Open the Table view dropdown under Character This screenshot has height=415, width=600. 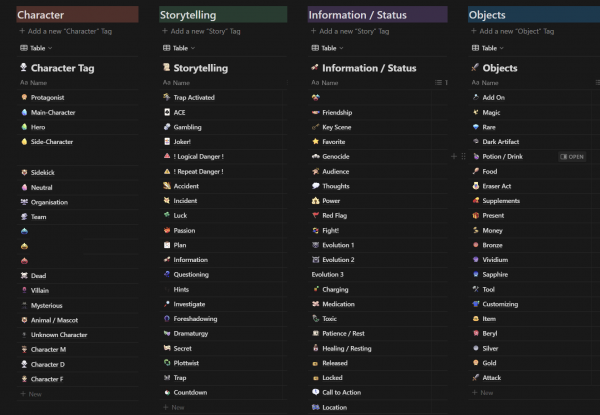pos(34,48)
